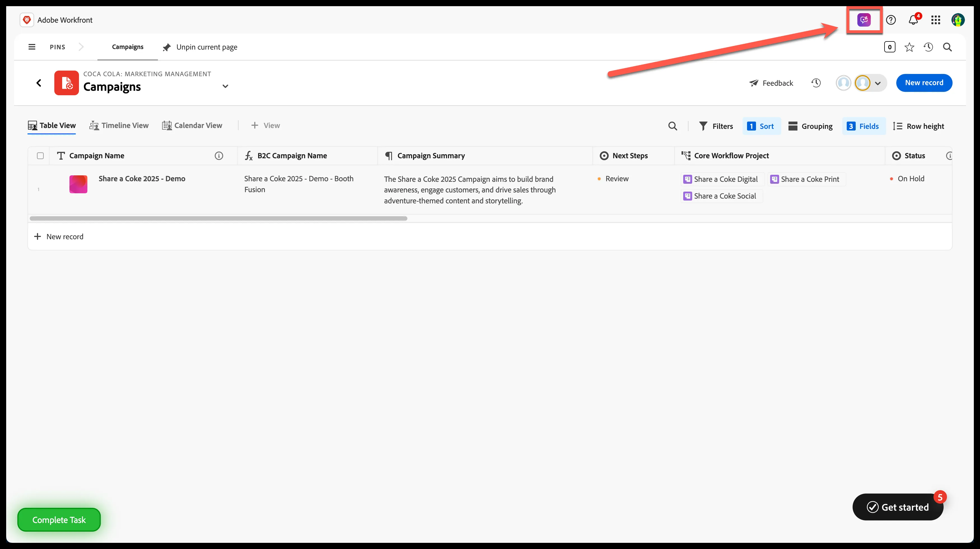The height and width of the screenshot is (549, 980).
Task: Add a new View
Action: click(x=265, y=125)
